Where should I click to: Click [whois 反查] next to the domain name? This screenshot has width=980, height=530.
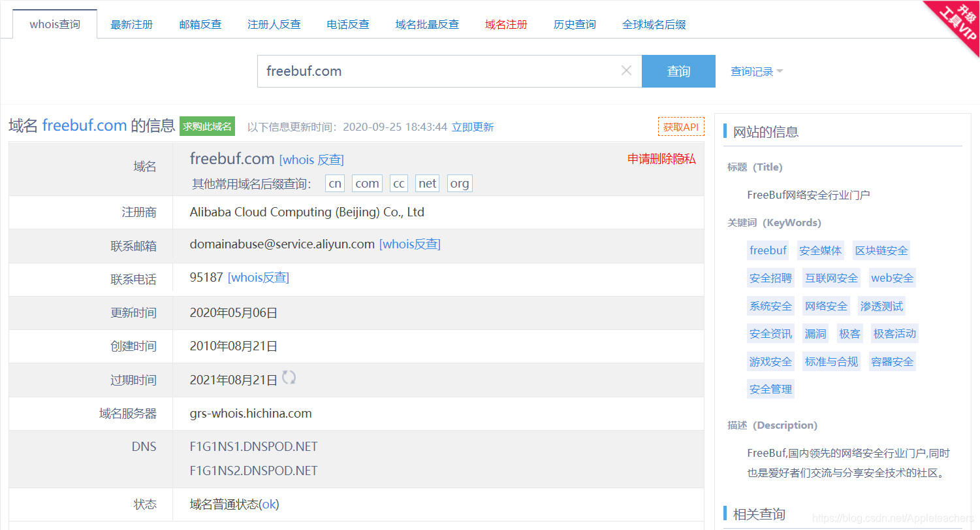click(311, 159)
